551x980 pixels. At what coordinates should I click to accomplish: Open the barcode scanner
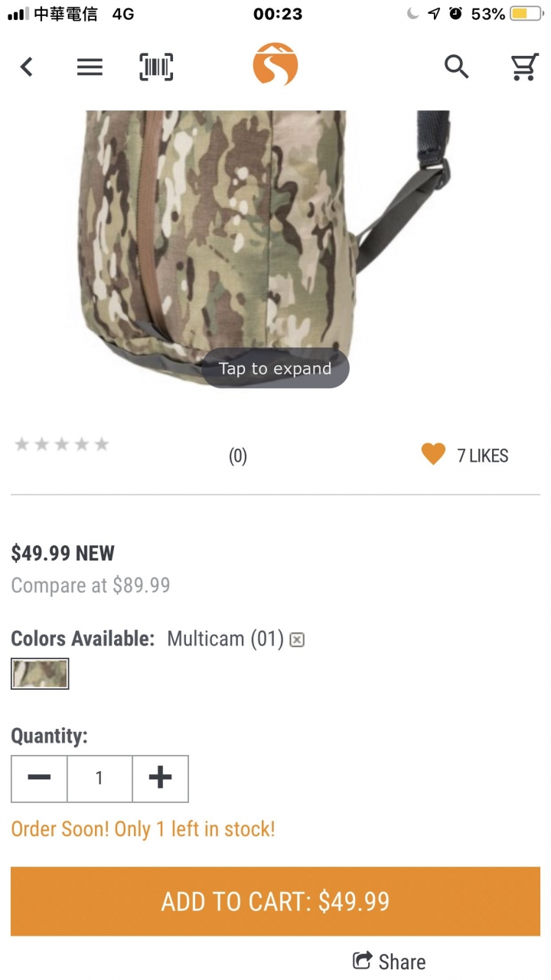coord(156,67)
